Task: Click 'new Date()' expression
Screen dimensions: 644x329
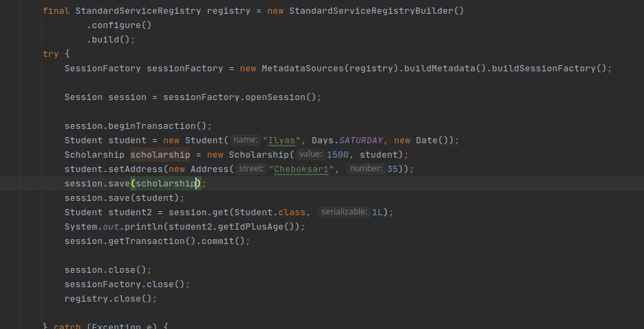Action: tap(421, 140)
